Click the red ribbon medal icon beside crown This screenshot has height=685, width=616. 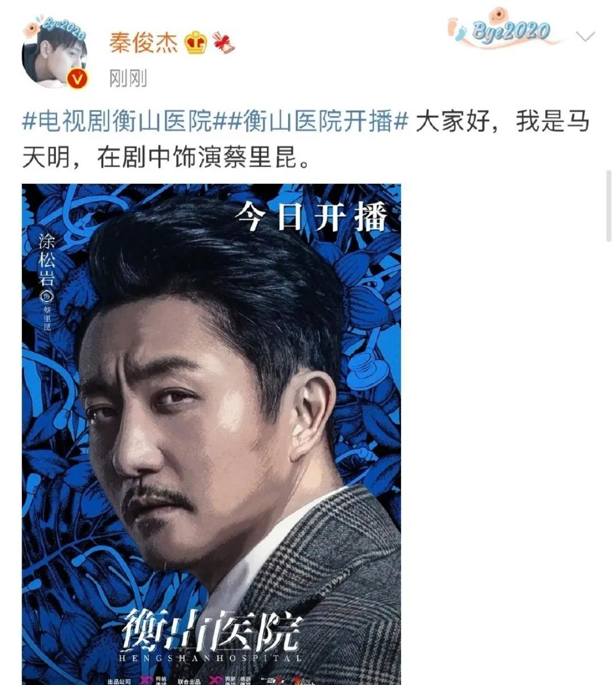pos(224,43)
